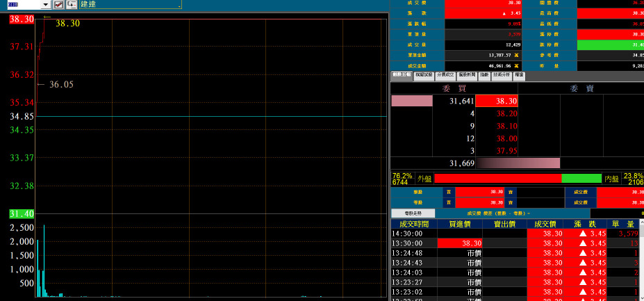Click the red 38.30 price label on chart axis
644x301 pixels.
pos(22,19)
